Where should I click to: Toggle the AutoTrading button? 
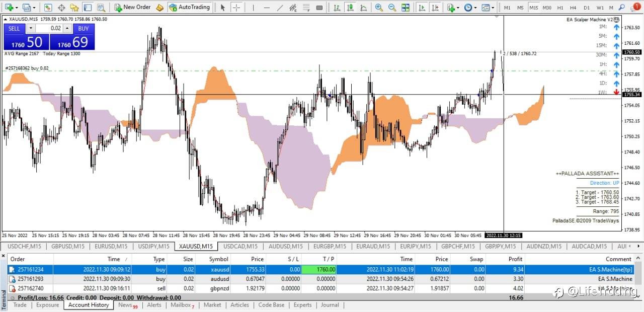(x=189, y=8)
